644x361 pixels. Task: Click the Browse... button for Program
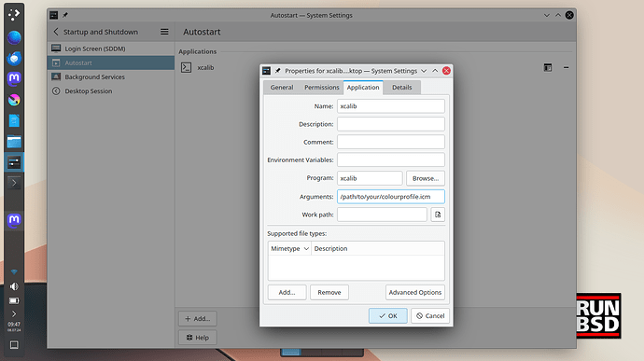[426, 178]
